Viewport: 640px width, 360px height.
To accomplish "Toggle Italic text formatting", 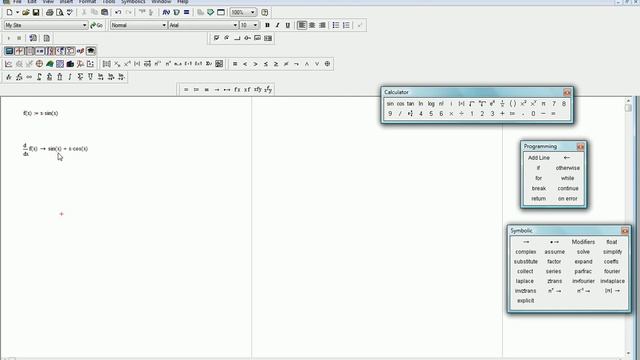I will [x=278, y=25].
